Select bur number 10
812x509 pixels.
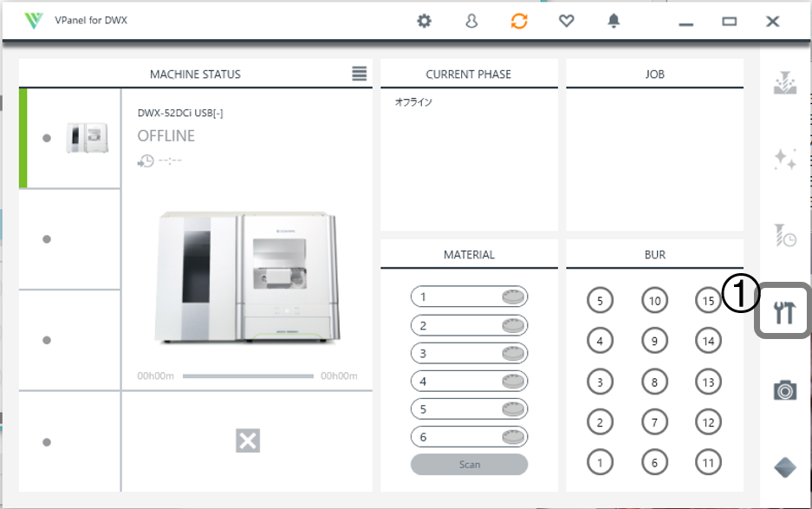[x=654, y=301]
